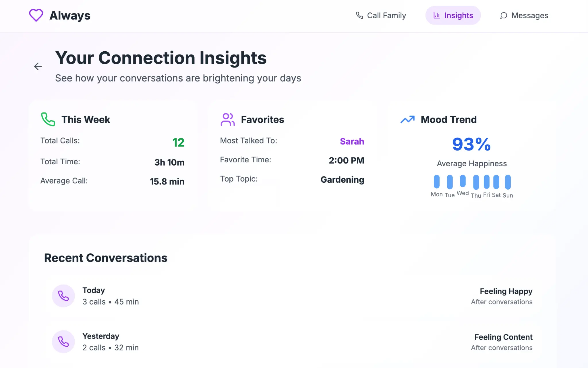Click the Recent Conversations heading
Image resolution: width=588 pixels, height=368 pixels.
106,258
